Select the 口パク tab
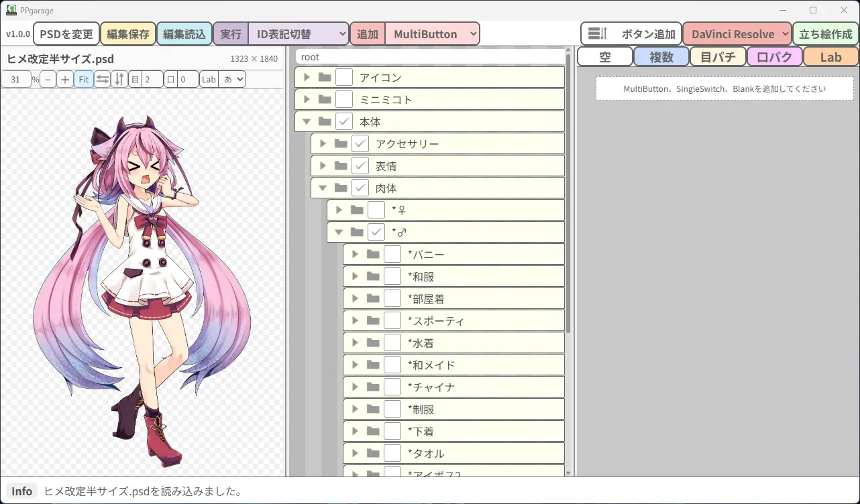This screenshot has height=504, width=860. [x=774, y=57]
